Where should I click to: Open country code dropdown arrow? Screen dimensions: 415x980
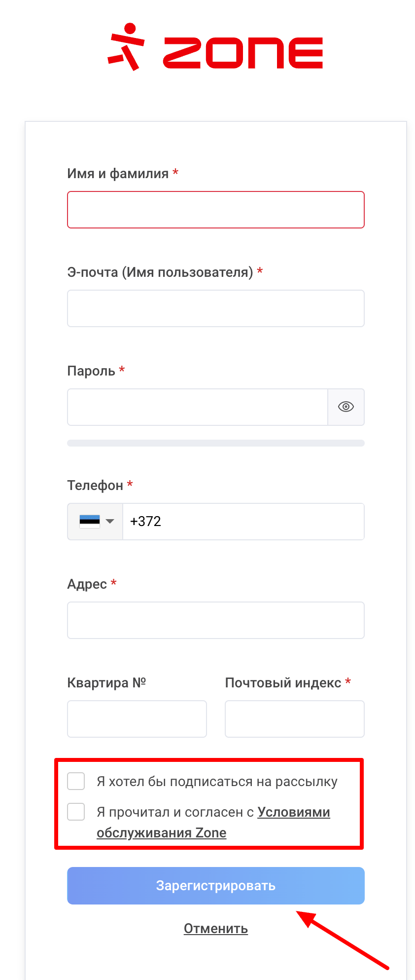click(110, 522)
